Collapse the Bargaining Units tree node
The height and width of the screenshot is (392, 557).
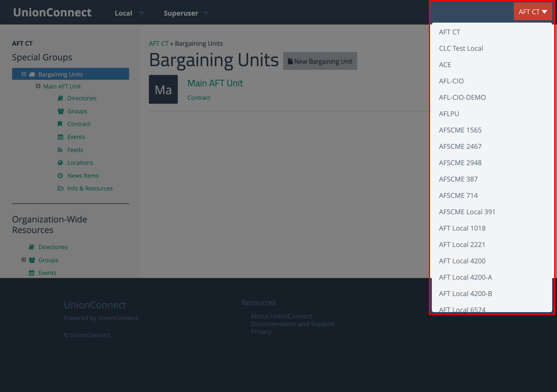pyautogui.click(x=24, y=74)
